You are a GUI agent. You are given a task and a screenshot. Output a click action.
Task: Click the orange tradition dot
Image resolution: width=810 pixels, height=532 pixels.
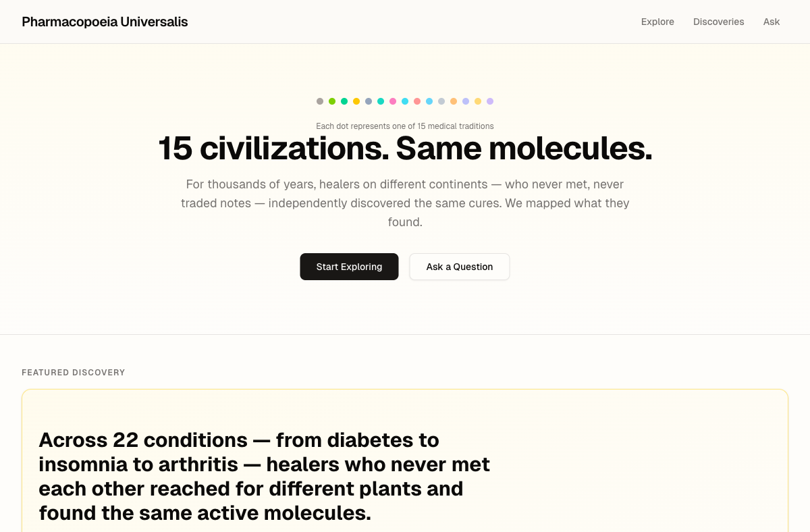click(x=453, y=101)
